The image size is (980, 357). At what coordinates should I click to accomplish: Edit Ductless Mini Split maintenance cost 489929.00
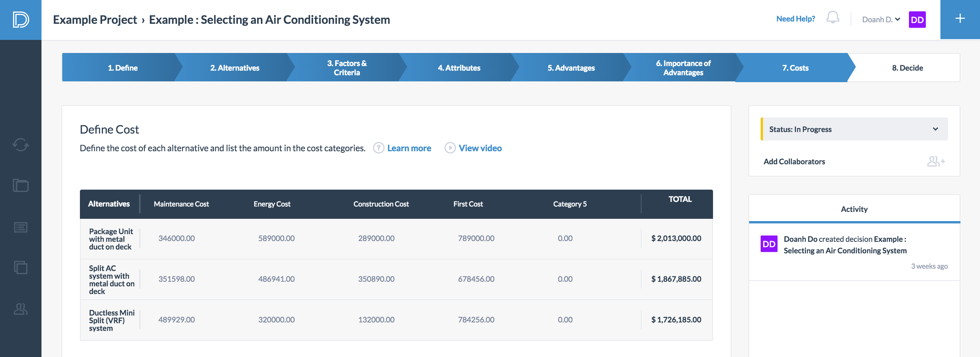[177, 320]
